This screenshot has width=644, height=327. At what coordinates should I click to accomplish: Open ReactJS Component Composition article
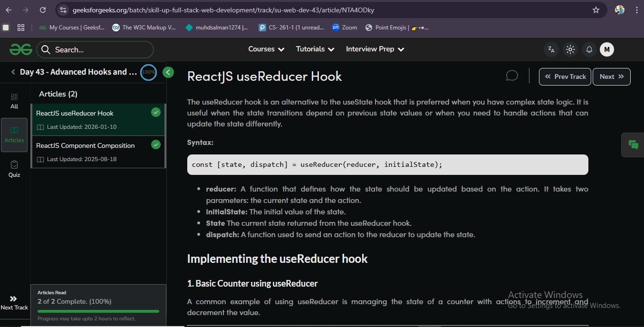pos(98,152)
